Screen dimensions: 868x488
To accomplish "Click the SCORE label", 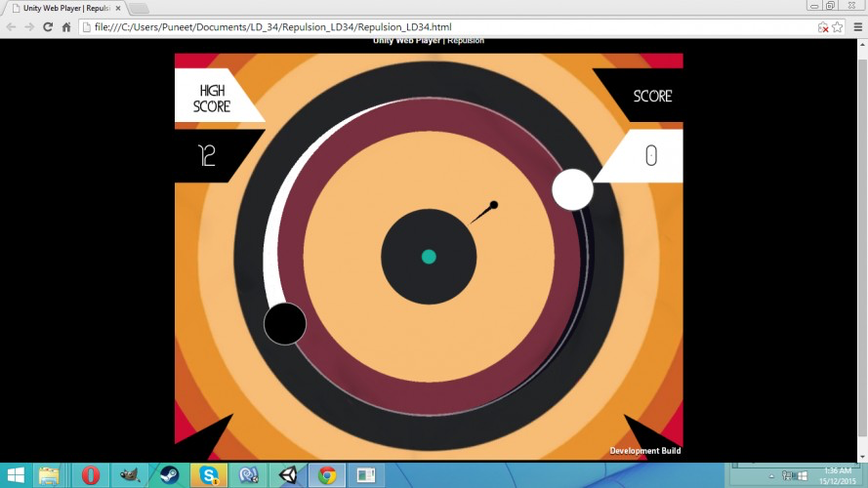I will [x=652, y=97].
